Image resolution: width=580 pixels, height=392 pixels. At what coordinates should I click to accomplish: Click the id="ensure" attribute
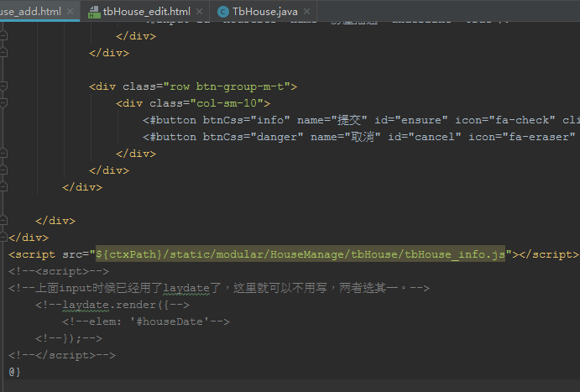tap(411, 120)
